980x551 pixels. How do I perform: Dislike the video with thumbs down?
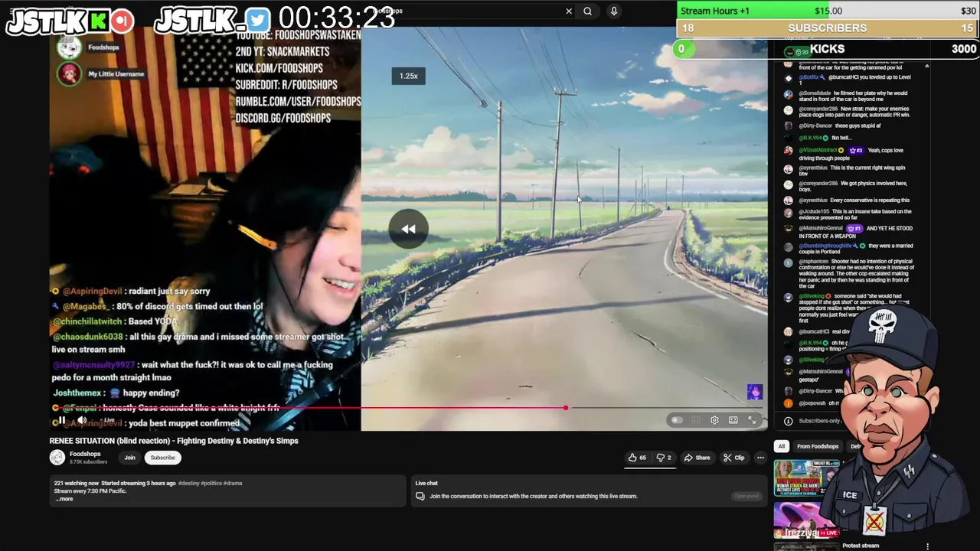coord(664,458)
